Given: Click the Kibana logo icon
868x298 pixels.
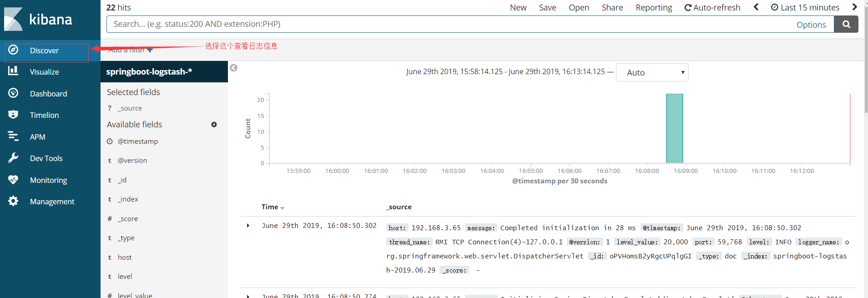Looking at the screenshot, I should (13, 19).
